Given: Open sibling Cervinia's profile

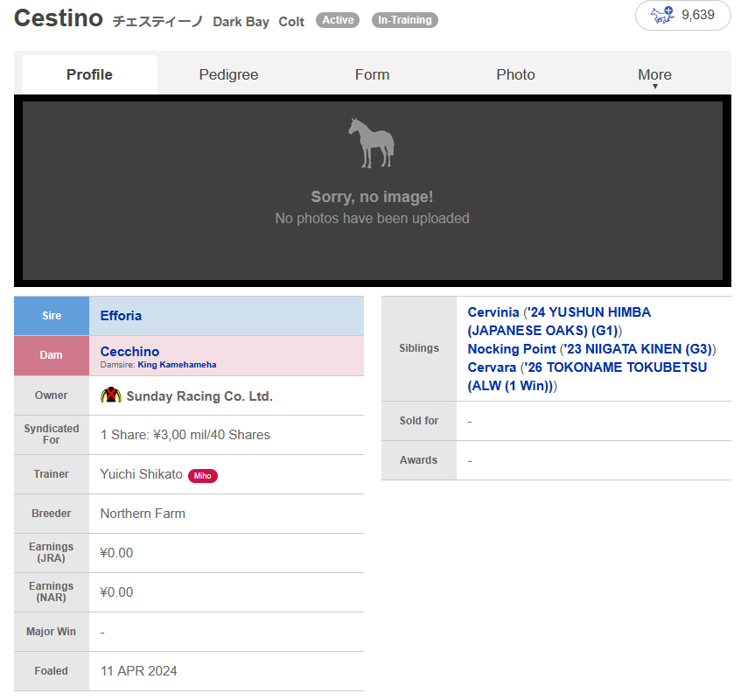Looking at the screenshot, I should [x=493, y=312].
